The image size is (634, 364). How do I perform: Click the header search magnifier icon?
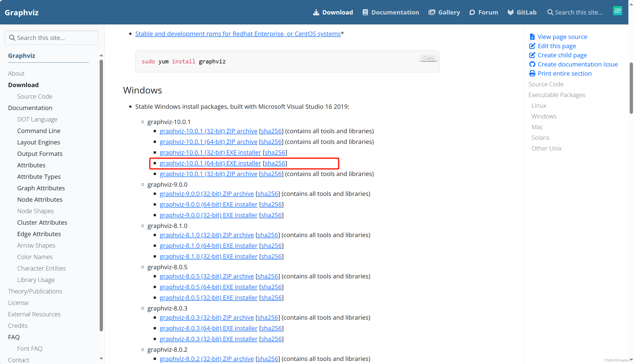click(550, 12)
